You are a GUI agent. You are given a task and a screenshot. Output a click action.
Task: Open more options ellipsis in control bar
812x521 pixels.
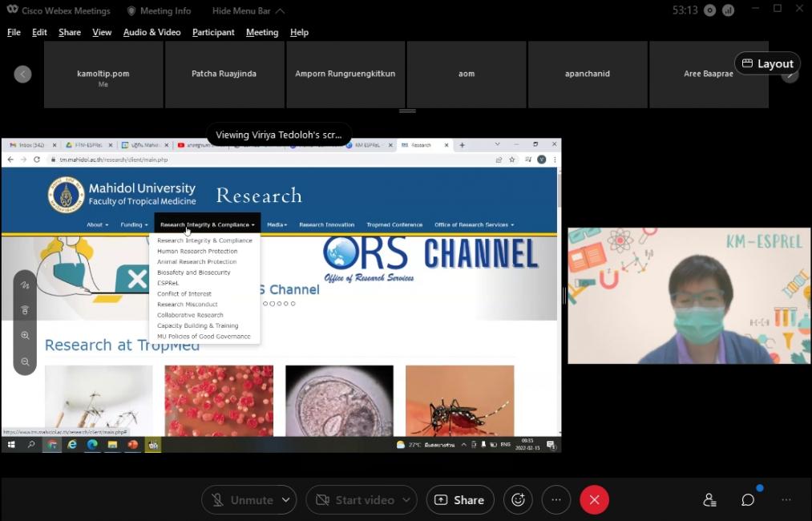[x=556, y=500]
